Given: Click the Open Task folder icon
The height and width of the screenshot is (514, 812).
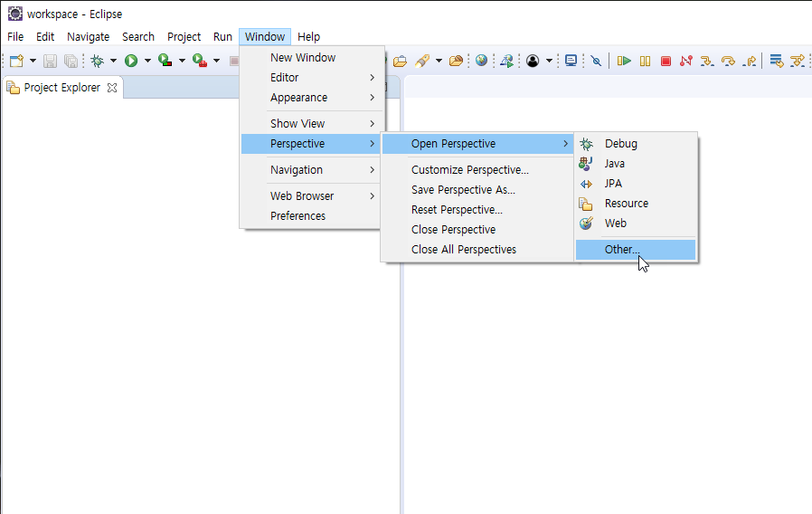Looking at the screenshot, I should (x=456, y=61).
